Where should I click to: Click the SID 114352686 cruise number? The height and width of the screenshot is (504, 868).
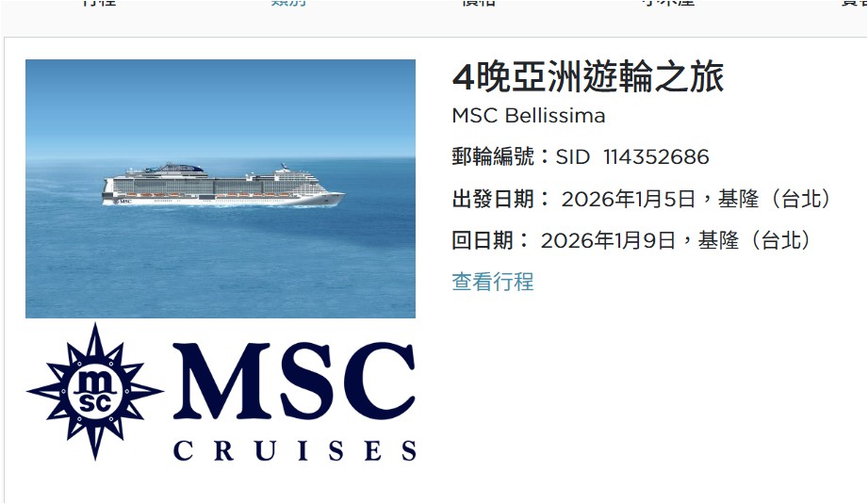tap(632, 157)
